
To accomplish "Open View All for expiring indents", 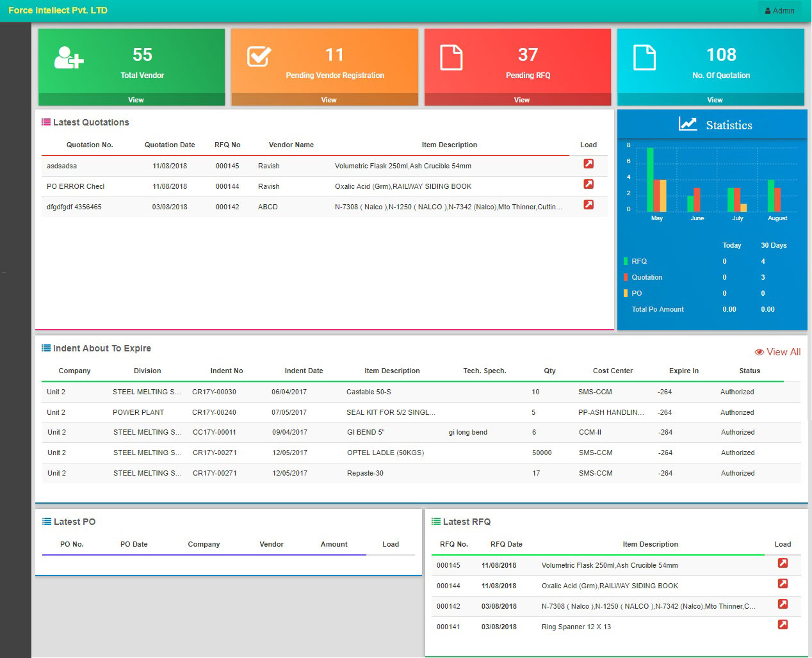I will click(x=783, y=352).
